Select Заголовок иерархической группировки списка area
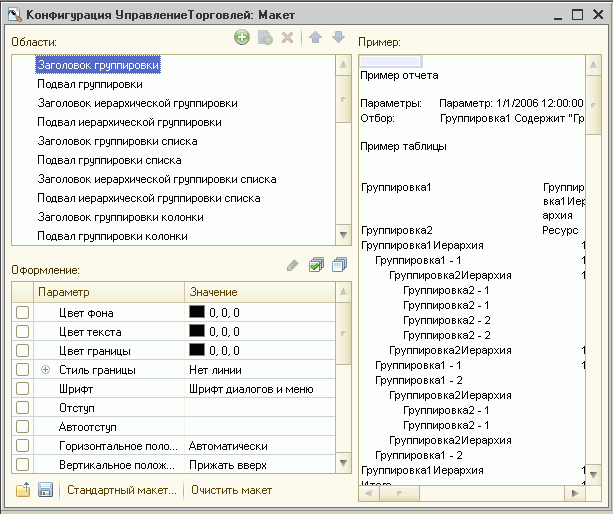The height and width of the screenshot is (514, 613). pos(157,179)
